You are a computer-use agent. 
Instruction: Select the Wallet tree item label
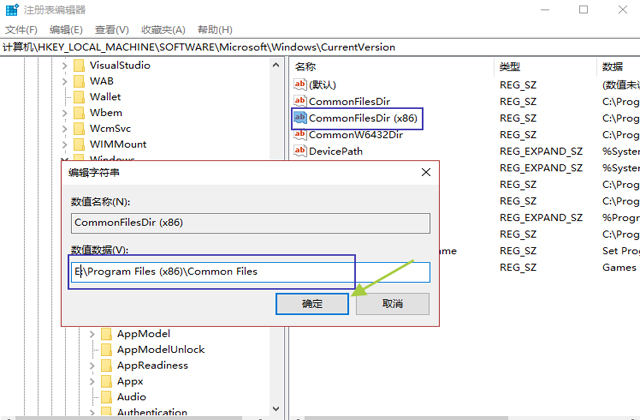point(105,97)
